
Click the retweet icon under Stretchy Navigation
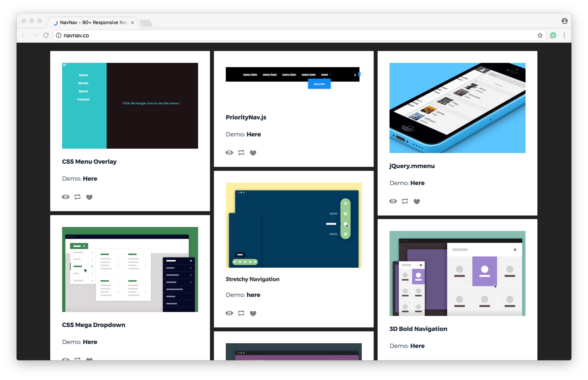(241, 313)
